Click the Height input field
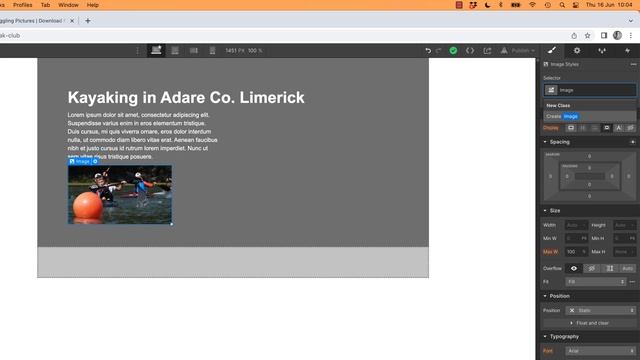 click(x=624, y=225)
